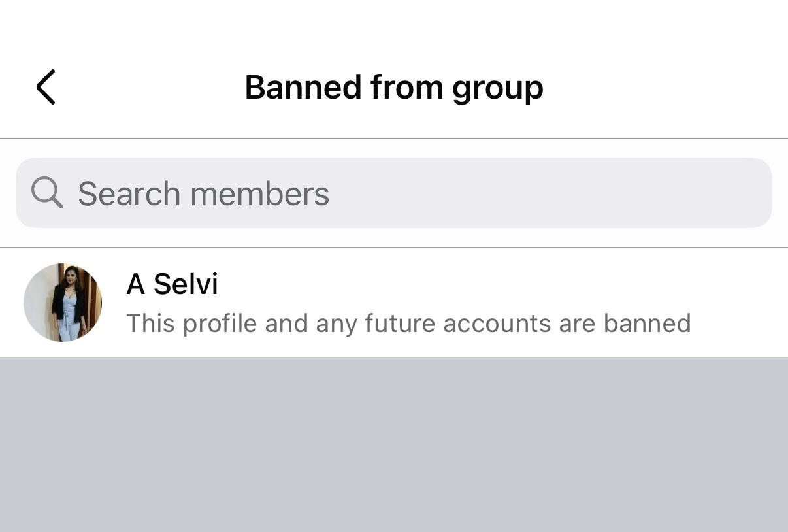Select the A Selvi name label

pyautogui.click(x=172, y=284)
